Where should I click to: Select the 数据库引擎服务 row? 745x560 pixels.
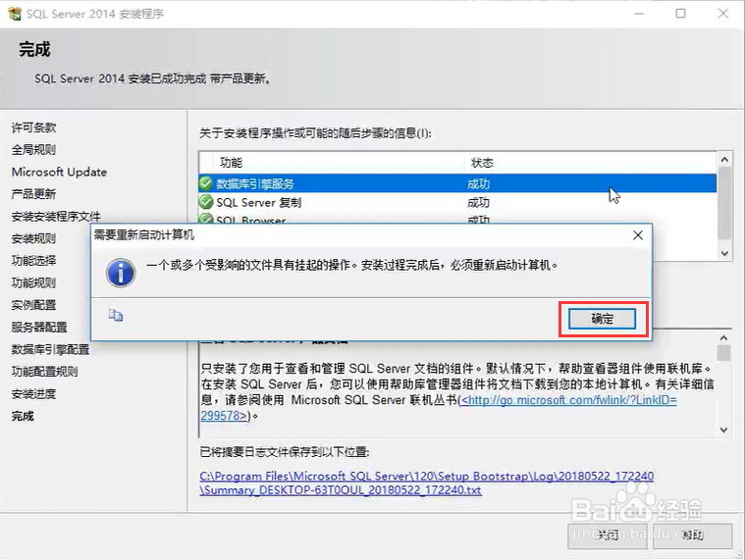point(457,183)
